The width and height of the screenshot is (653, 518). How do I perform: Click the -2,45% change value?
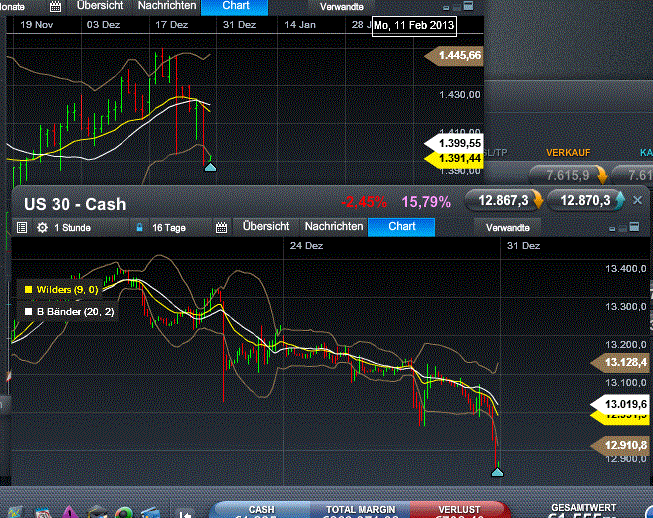[x=364, y=202]
